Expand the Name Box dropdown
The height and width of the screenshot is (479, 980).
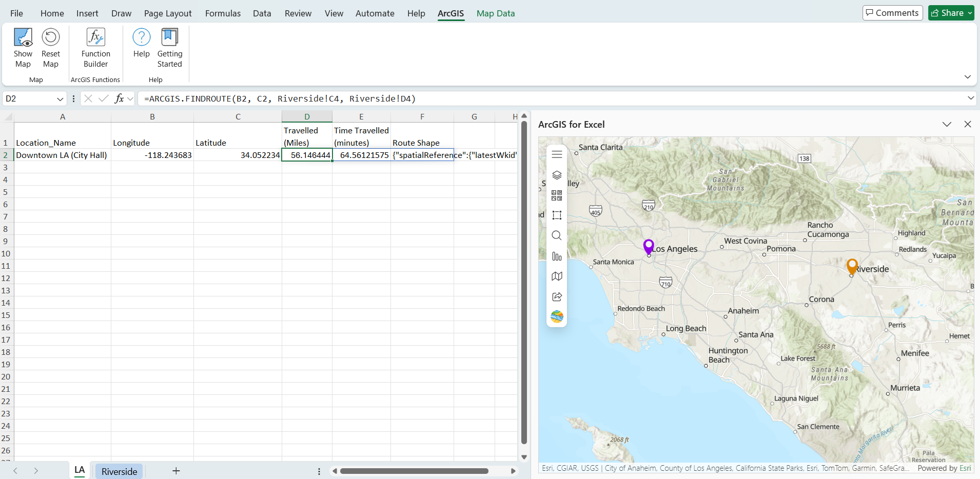[x=60, y=99]
